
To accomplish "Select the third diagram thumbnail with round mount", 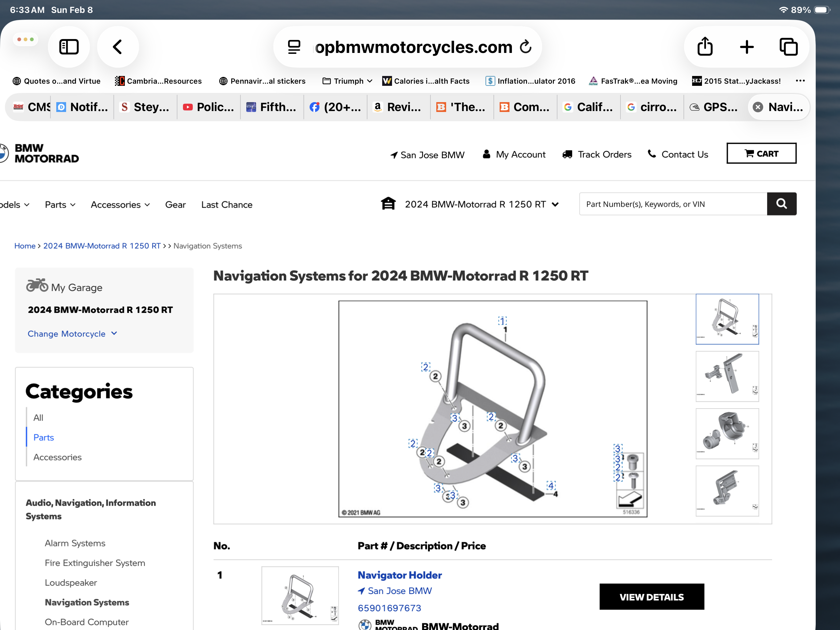I will [x=727, y=433].
